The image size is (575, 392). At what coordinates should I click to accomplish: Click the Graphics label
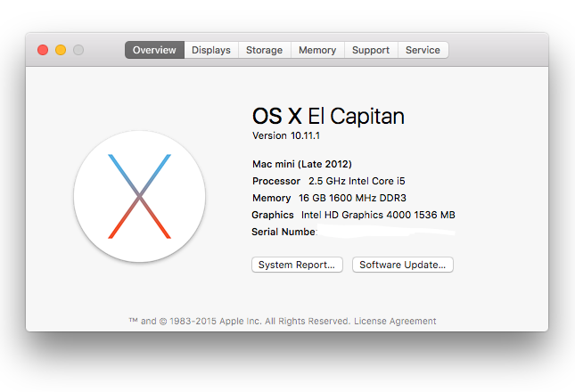[273, 215]
